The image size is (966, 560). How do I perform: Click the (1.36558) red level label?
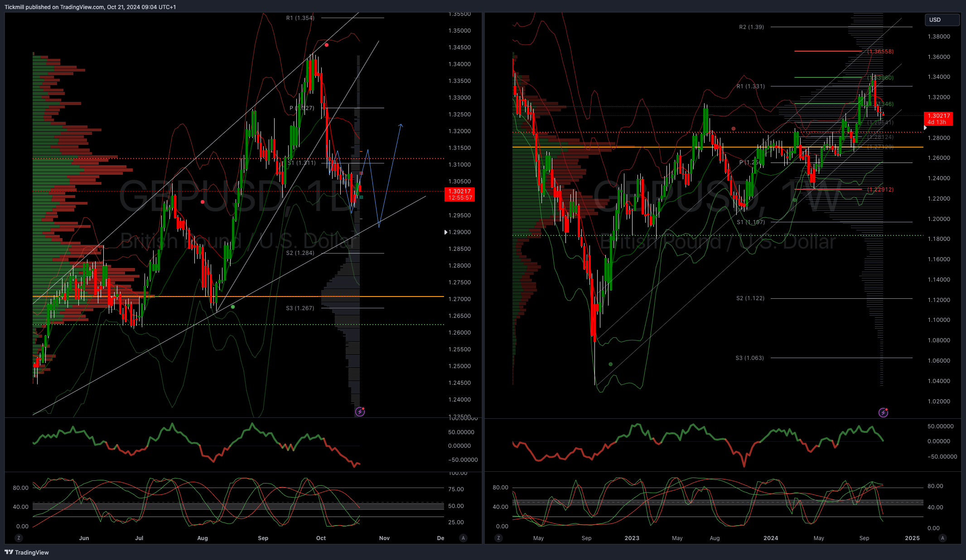pos(880,52)
